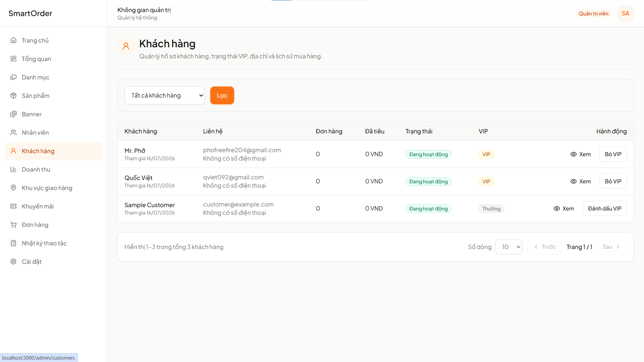Click the Trang 1 / 1 page indicator
This screenshot has height=362, width=644.
pos(579,247)
